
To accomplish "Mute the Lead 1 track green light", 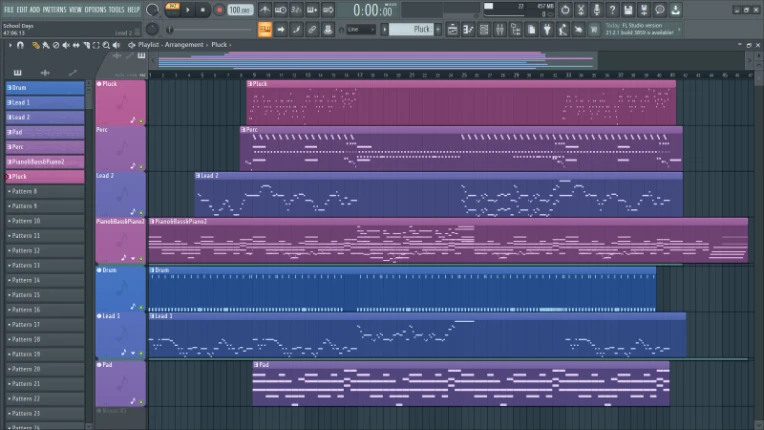I will 141,353.
